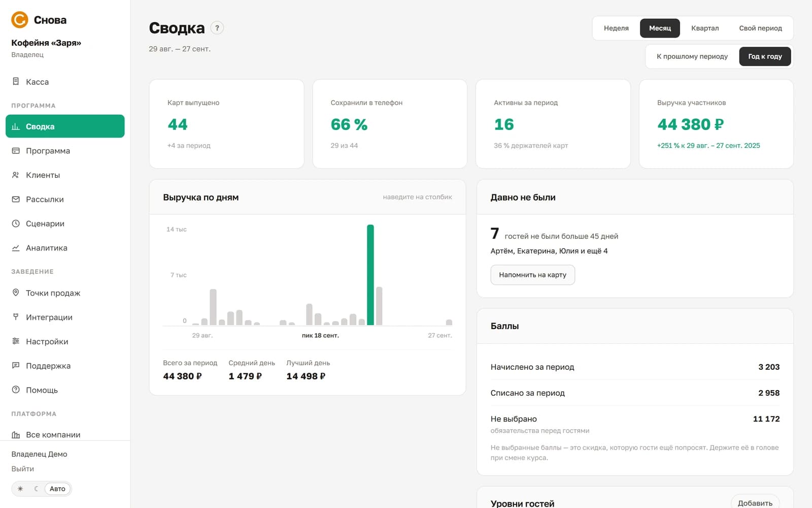
Task: Click the Точки продаж pin icon
Action: pos(16,293)
